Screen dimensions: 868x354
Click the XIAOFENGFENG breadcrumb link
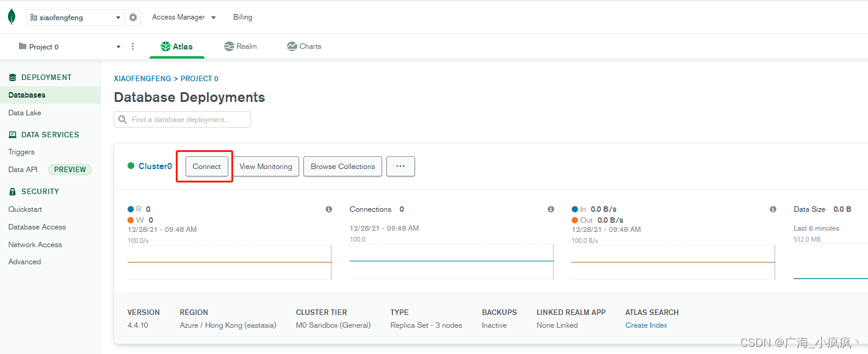[x=143, y=79]
